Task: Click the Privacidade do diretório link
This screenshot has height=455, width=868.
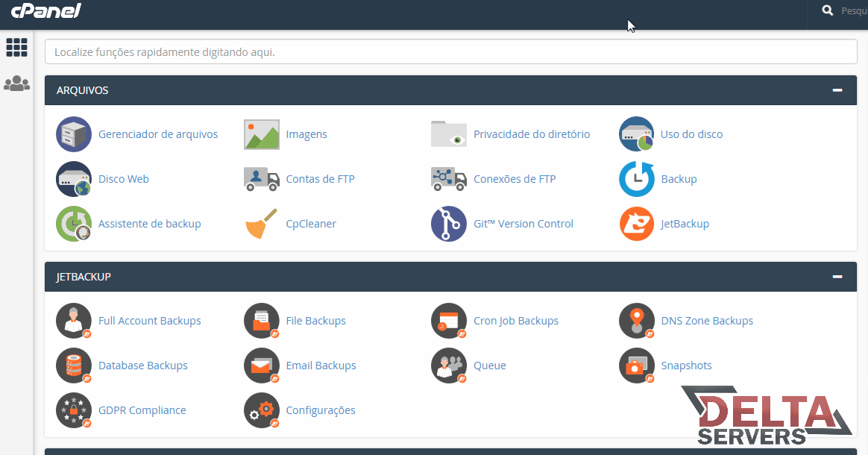Action: pyautogui.click(x=531, y=134)
